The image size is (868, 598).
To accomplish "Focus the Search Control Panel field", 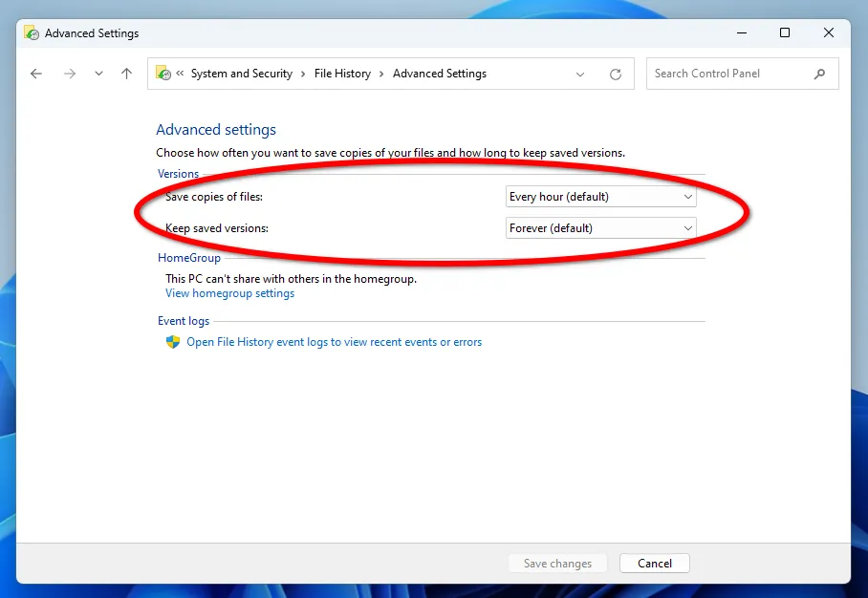I will 727,74.
